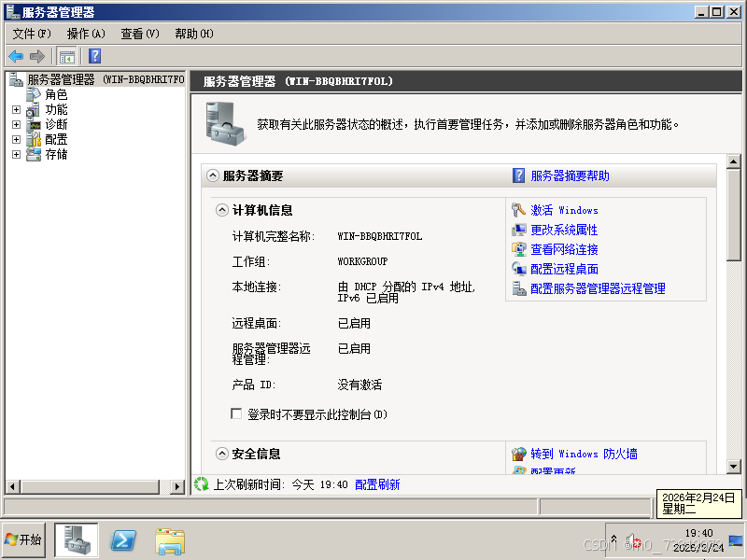Click the vertical scrollbar thumb in content pane
This screenshot has height=560, width=747.
click(734, 215)
